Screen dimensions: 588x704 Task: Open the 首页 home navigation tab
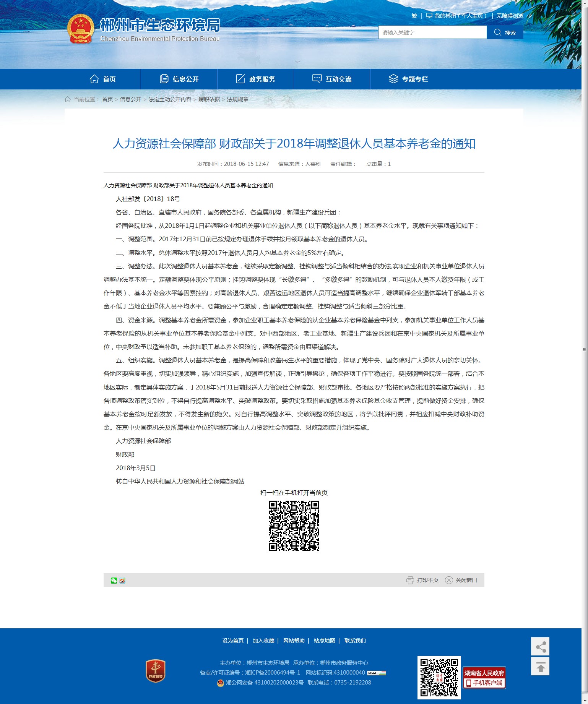click(x=102, y=79)
